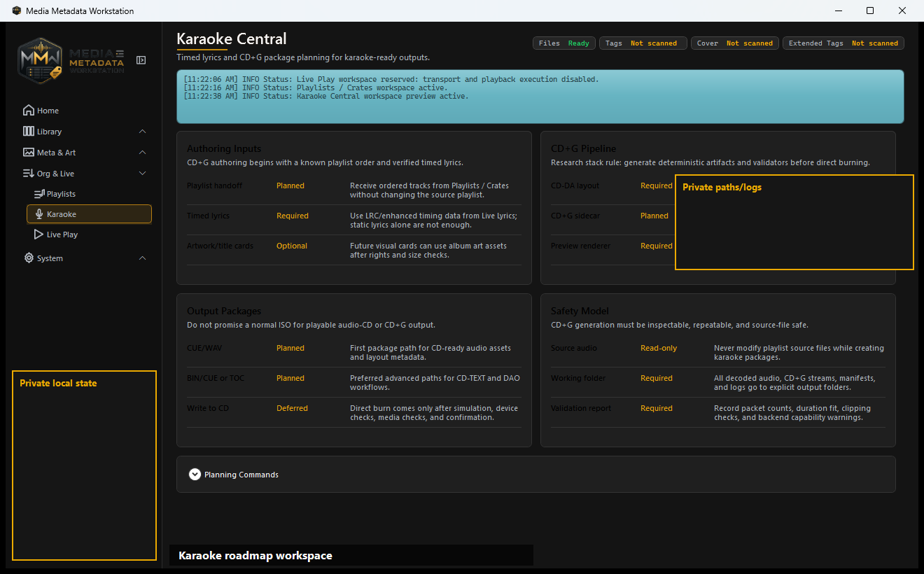Image resolution: width=924 pixels, height=574 pixels.
Task: Click the log line about Live Play workspace
Action: click(x=391, y=80)
